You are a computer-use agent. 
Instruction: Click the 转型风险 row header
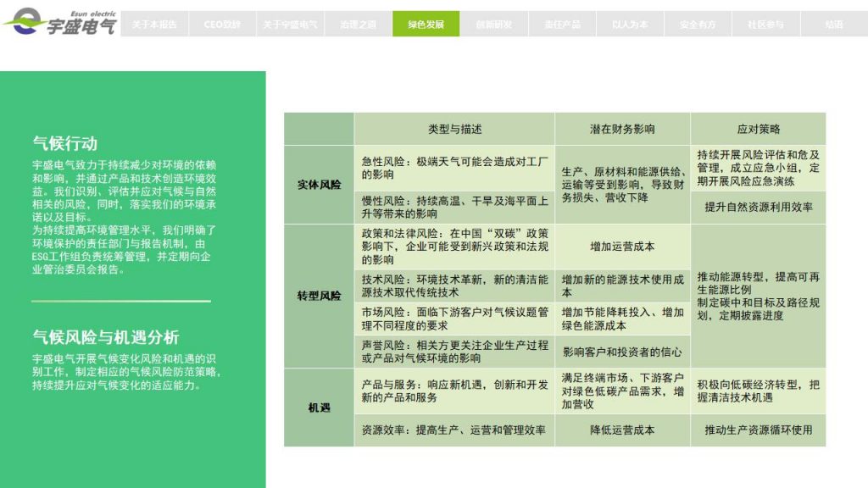319,296
